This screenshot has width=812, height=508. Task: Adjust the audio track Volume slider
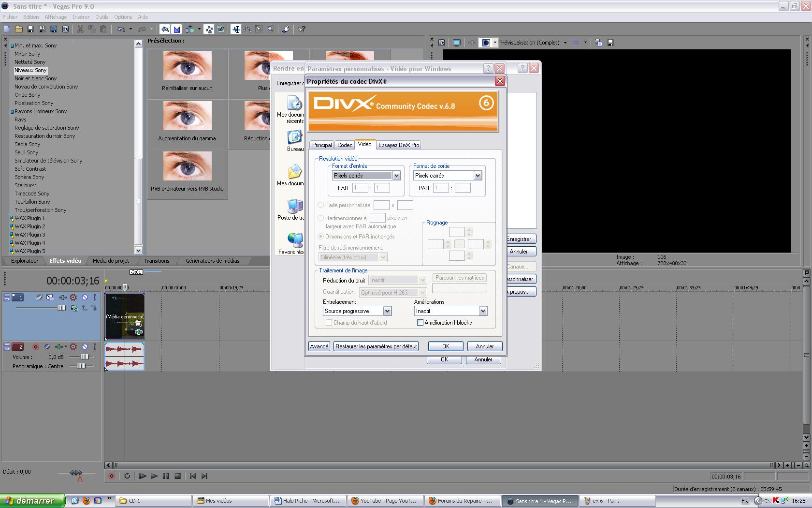tap(85, 357)
